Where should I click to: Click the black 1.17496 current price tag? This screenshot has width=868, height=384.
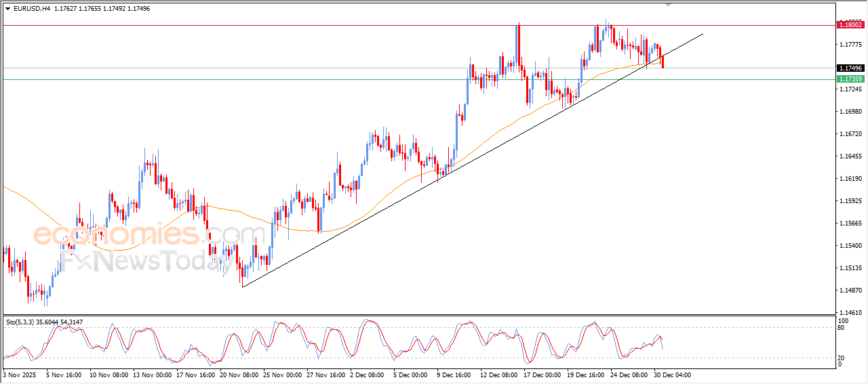pyautogui.click(x=850, y=68)
